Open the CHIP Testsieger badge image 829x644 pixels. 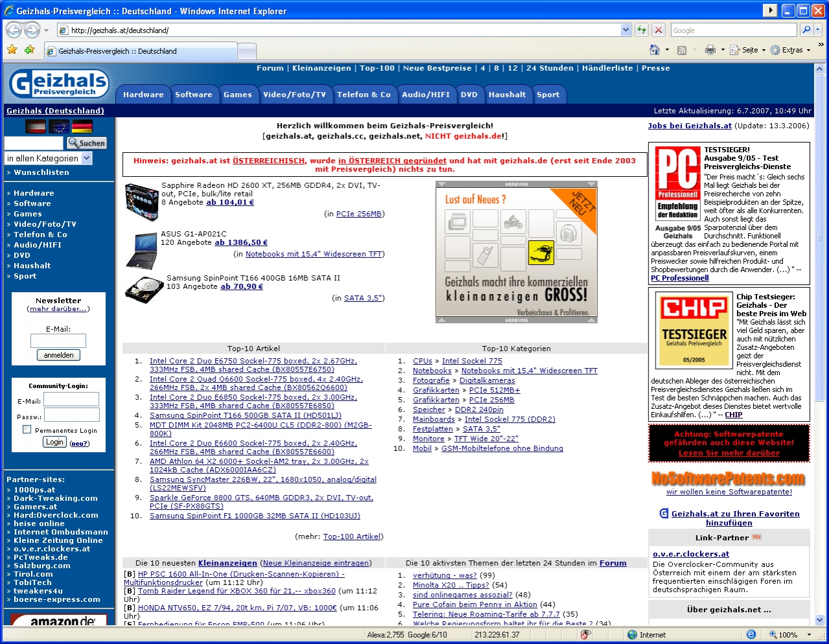point(694,330)
